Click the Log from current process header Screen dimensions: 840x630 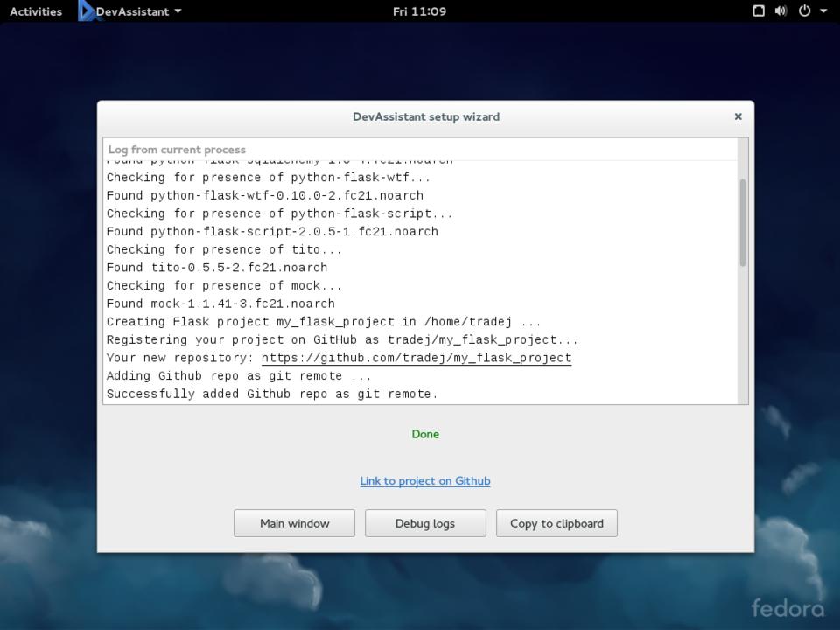(x=178, y=150)
